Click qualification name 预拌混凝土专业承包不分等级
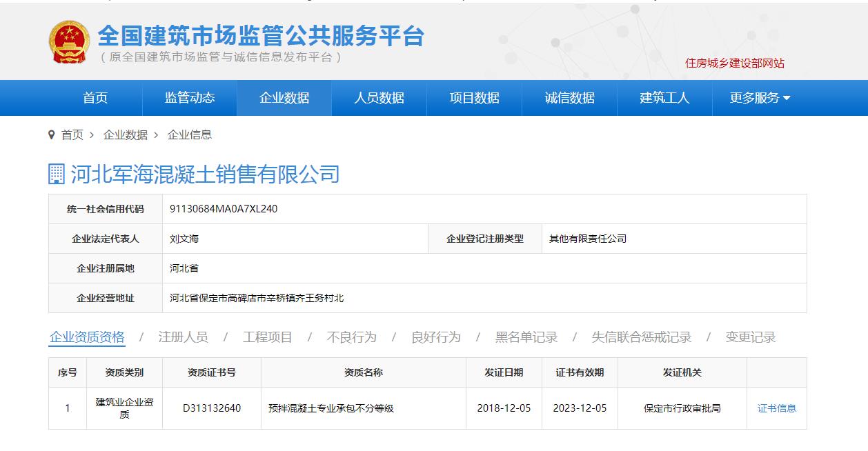 [331, 408]
